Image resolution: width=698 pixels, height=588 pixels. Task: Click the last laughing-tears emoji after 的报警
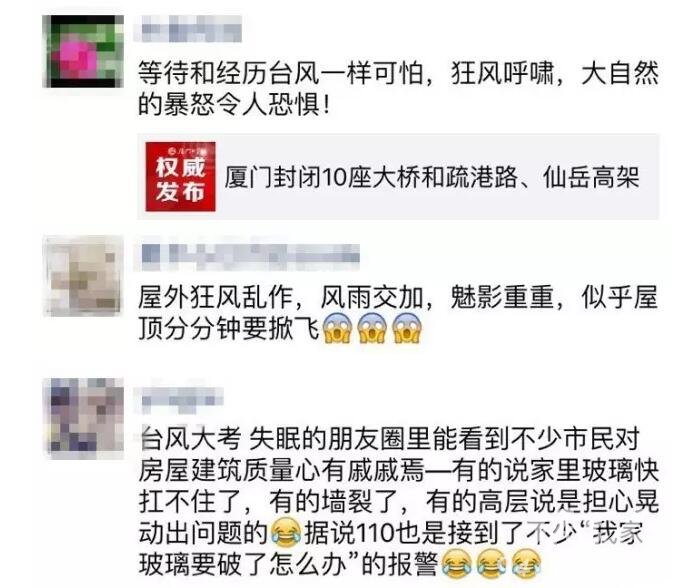(x=526, y=564)
